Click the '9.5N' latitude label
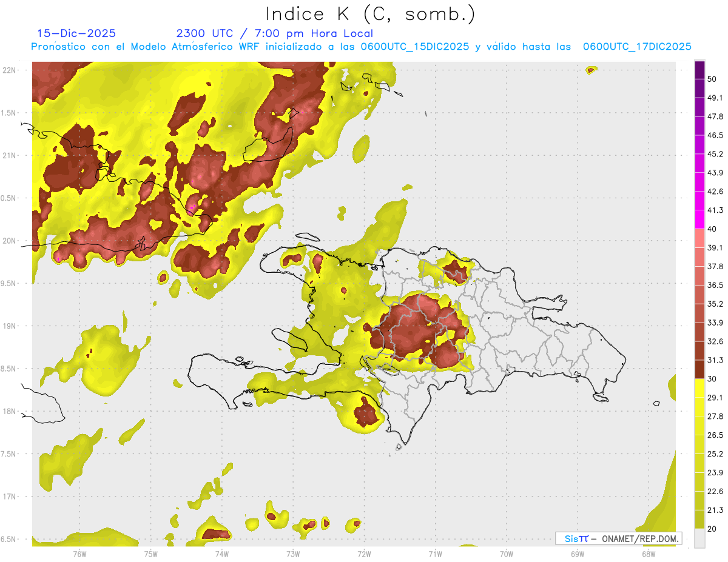728x562 pixels. click(x=9, y=284)
